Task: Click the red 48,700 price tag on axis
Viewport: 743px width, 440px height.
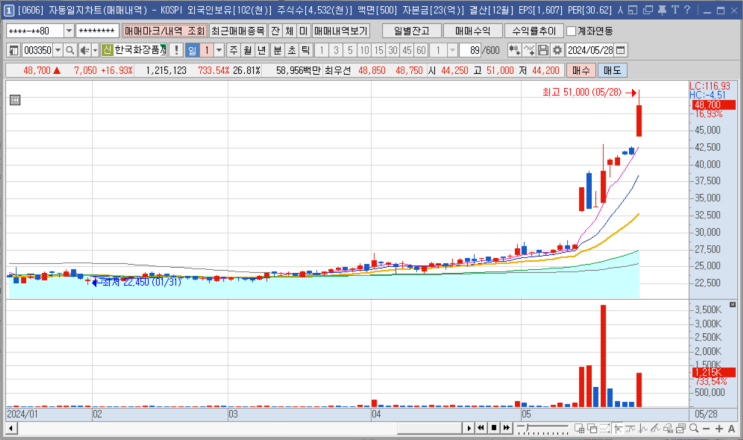Action: 714,105
